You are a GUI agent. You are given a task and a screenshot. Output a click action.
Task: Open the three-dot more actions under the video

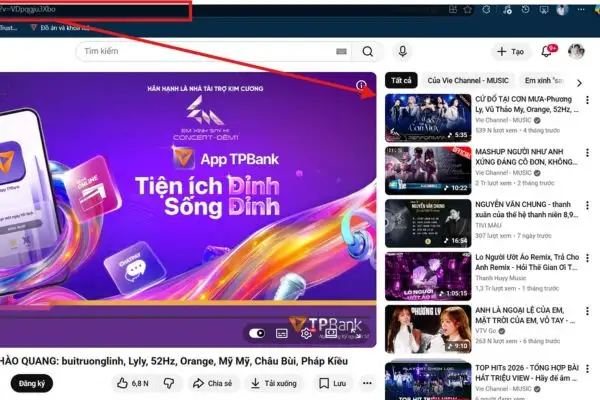(x=367, y=383)
